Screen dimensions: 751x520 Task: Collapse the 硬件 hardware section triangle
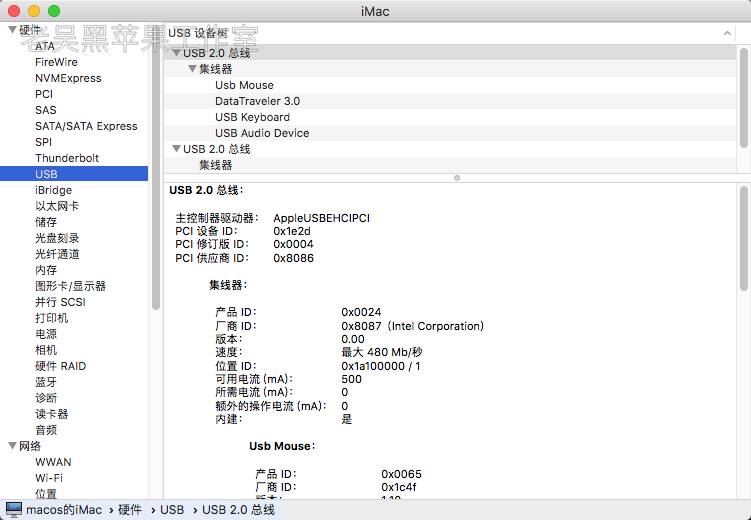coord(13,30)
